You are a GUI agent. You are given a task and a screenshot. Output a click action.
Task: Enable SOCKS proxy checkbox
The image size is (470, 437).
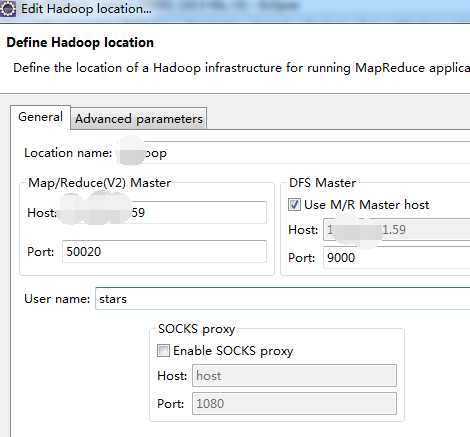(x=163, y=351)
